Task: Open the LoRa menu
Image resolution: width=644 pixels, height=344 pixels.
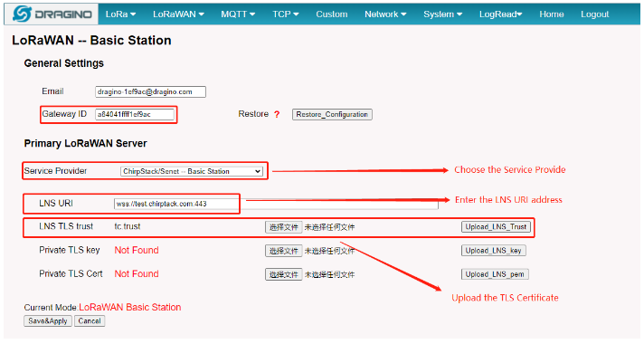Action: tap(120, 14)
